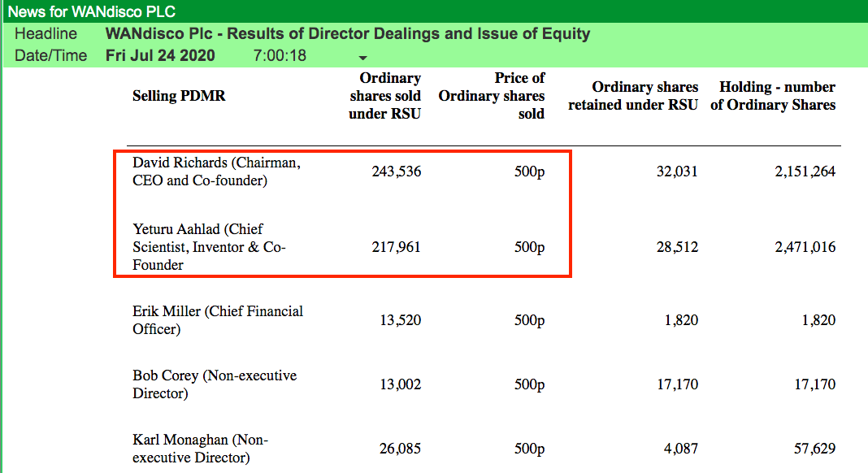
Task: Select the 'Ordinary shares sold under RSU' header
Action: (384, 96)
